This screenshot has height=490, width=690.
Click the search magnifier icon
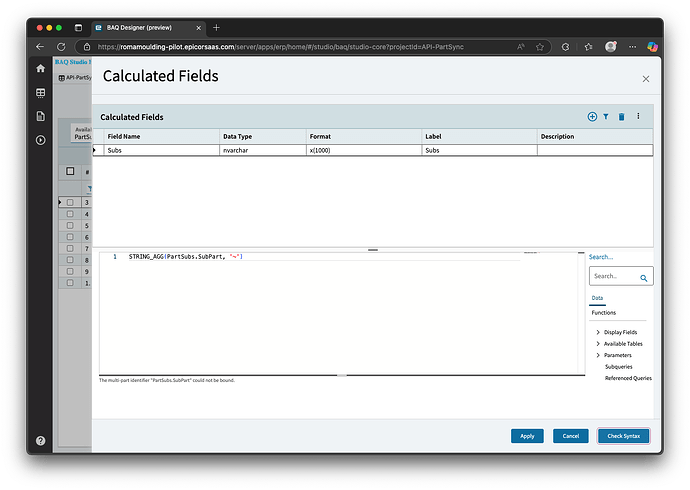click(x=643, y=278)
